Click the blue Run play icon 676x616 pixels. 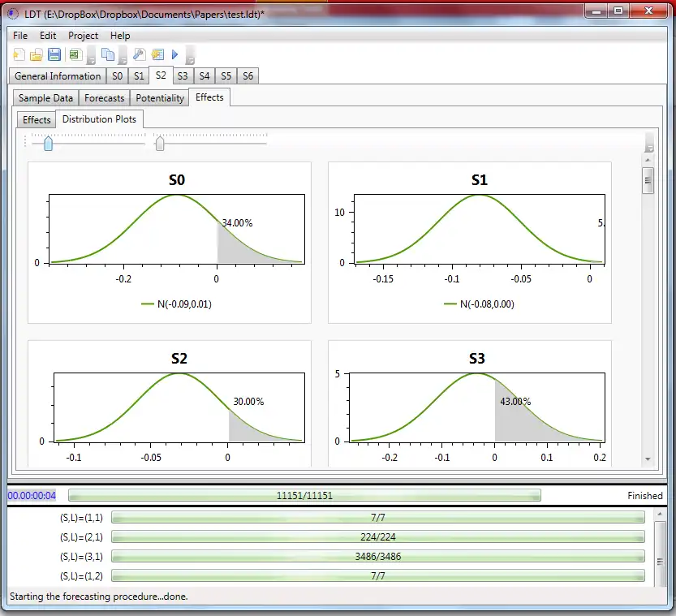[x=174, y=54]
